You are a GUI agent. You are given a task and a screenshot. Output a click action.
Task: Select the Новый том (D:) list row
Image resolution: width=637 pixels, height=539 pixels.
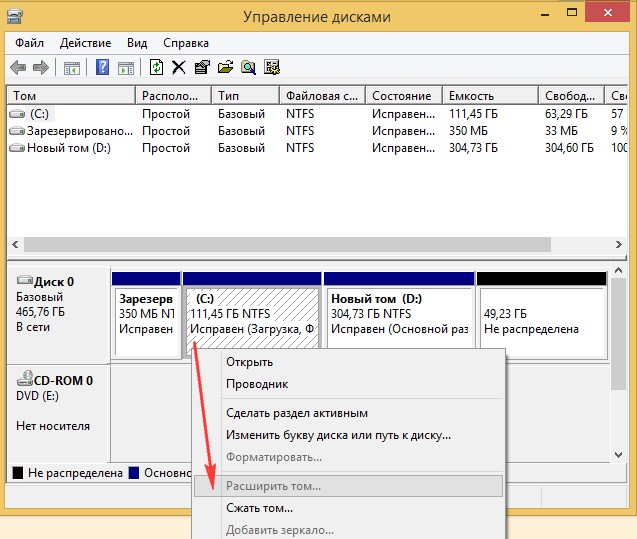point(318,148)
